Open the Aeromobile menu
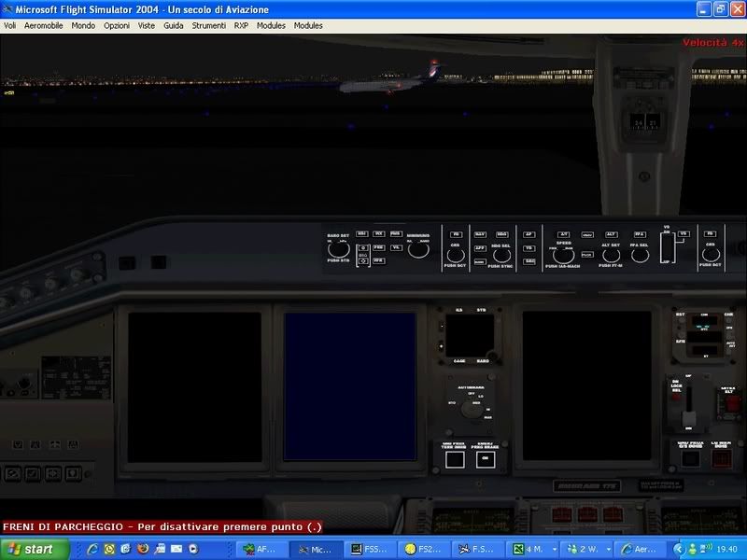The image size is (747, 560). tap(43, 26)
